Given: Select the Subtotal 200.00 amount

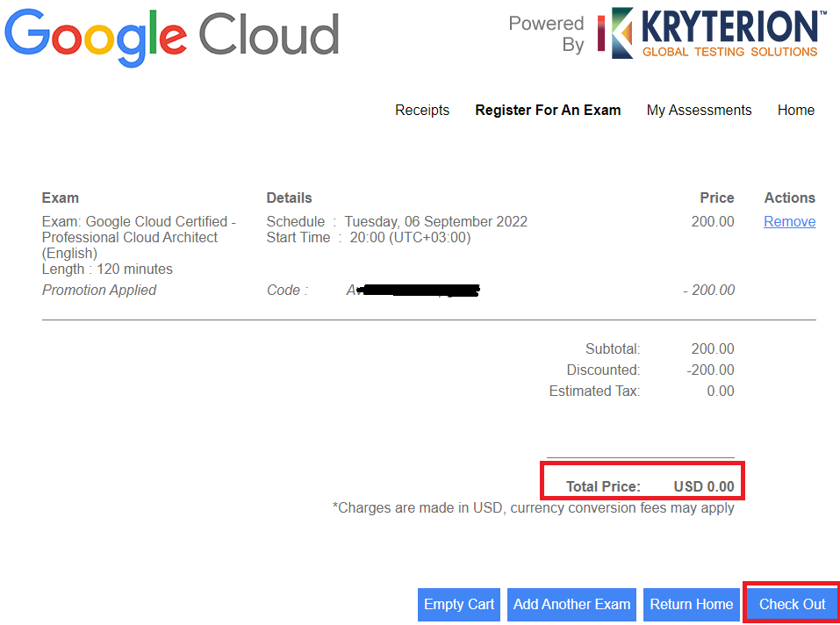Looking at the screenshot, I should click(713, 348).
